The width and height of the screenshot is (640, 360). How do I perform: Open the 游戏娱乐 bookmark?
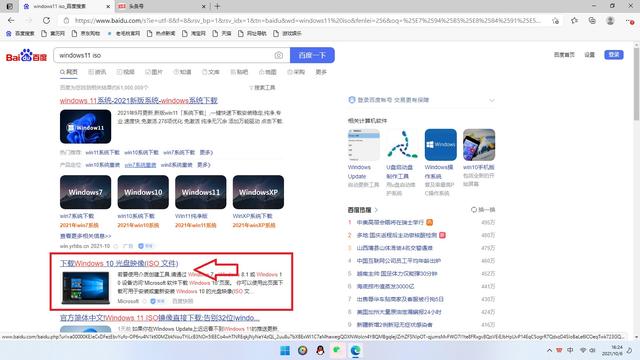tap(287, 33)
